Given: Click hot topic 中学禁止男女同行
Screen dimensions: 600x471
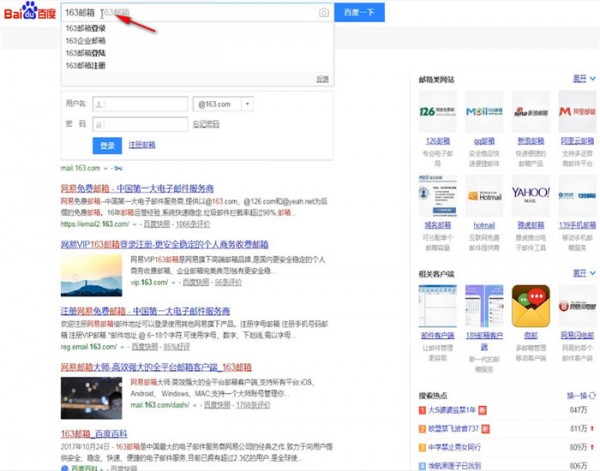Looking at the screenshot, I should pyautogui.click(x=454, y=447).
